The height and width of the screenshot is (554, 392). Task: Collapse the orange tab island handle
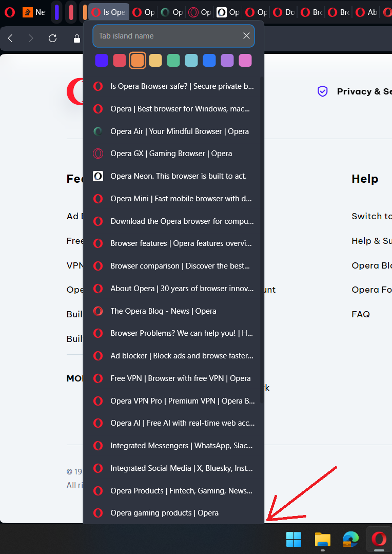pyautogui.click(x=85, y=12)
